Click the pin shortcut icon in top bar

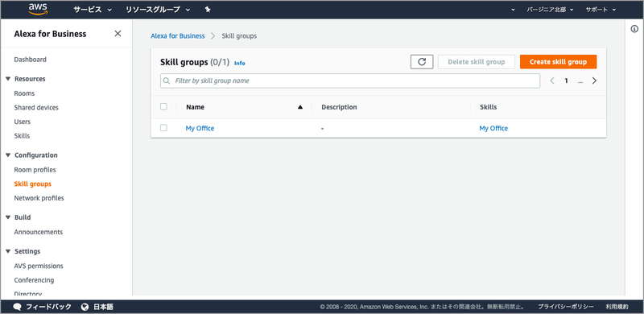coord(208,10)
